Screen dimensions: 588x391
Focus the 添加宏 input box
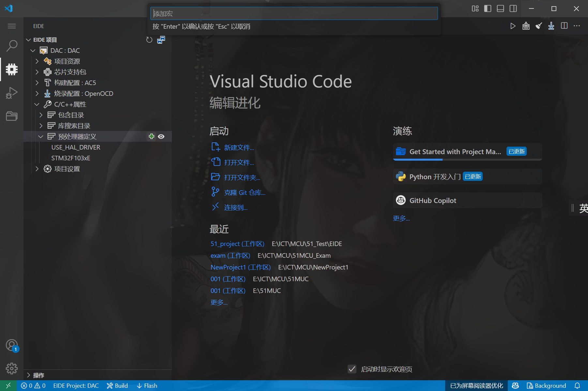(x=294, y=13)
